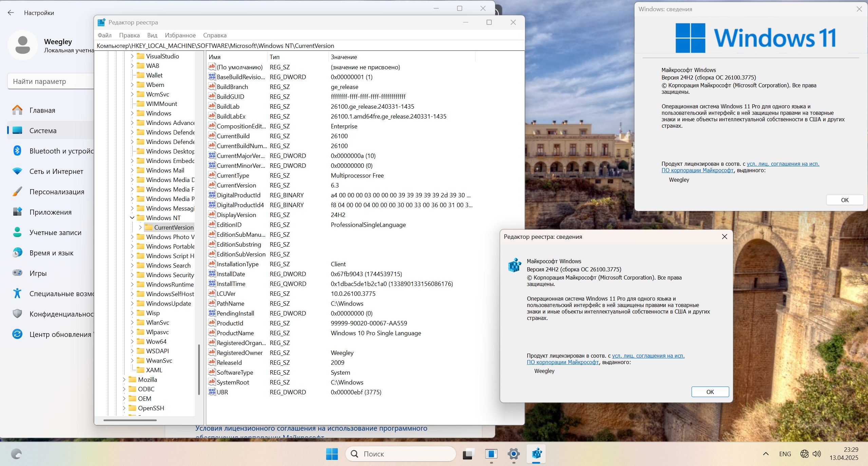Collapse the Windows NT registry key

[x=132, y=218]
